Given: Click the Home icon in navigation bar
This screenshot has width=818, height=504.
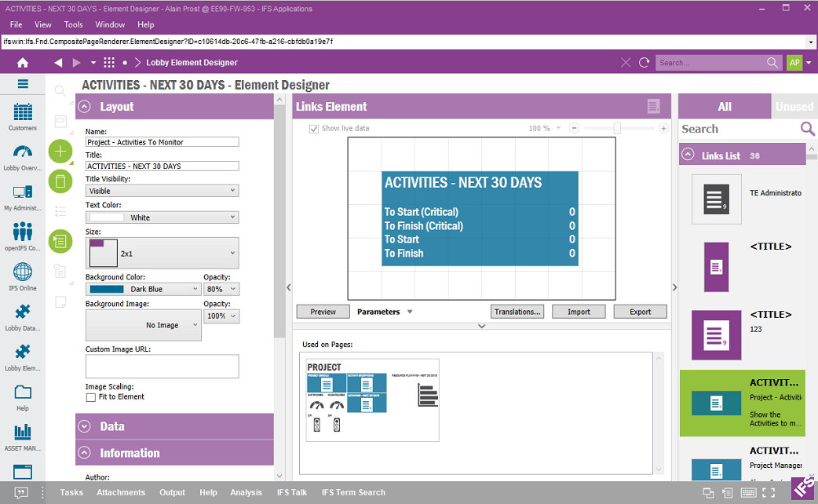Looking at the screenshot, I should (x=22, y=63).
